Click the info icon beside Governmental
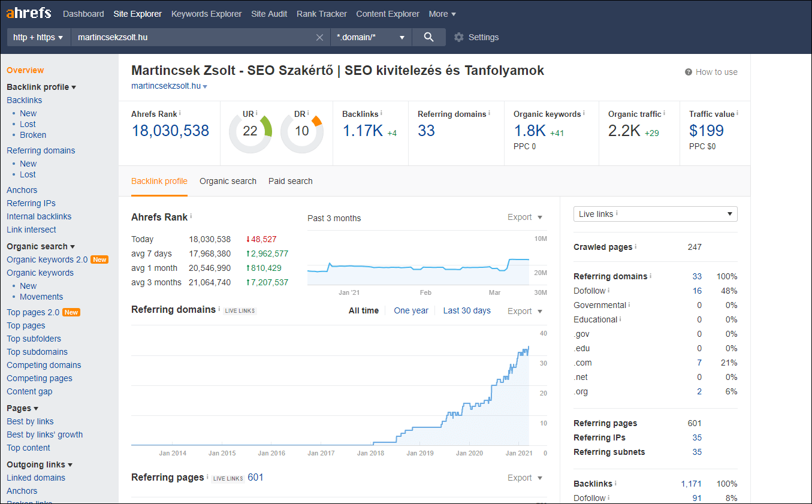Image resolution: width=812 pixels, height=504 pixels. pyautogui.click(x=629, y=304)
